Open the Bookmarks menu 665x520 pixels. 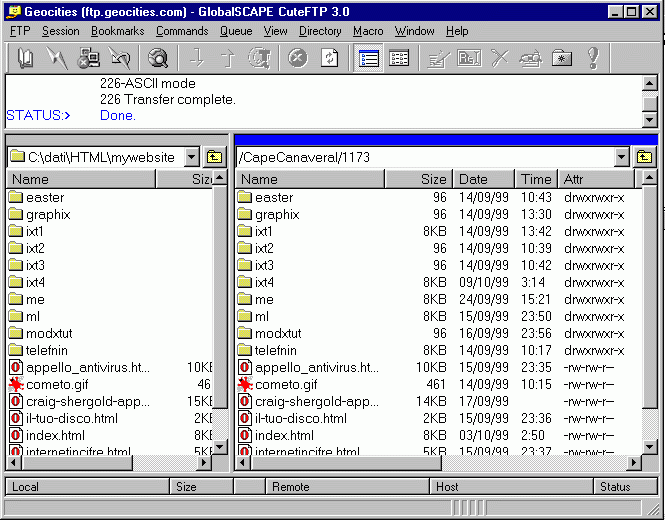[x=117, y=31]
